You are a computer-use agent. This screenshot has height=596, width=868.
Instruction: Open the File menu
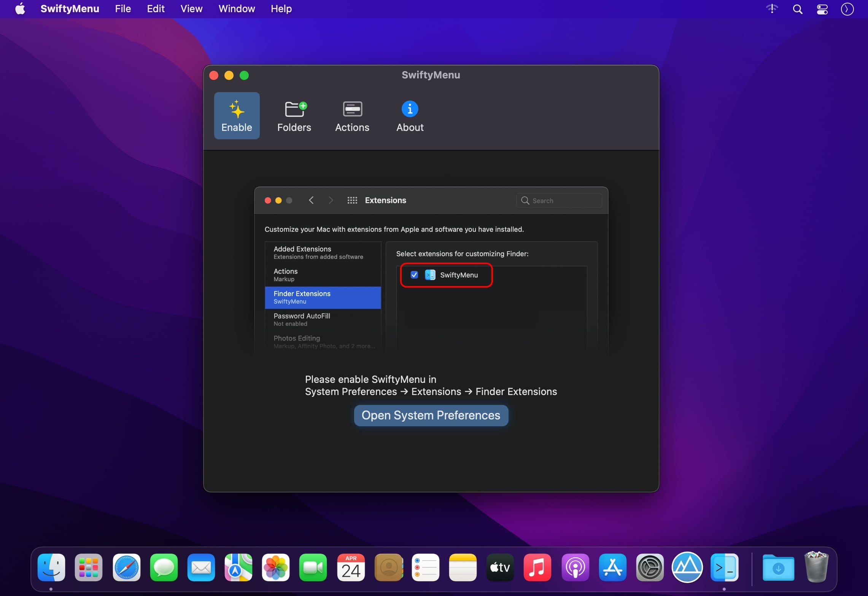(x=123, y=9)
